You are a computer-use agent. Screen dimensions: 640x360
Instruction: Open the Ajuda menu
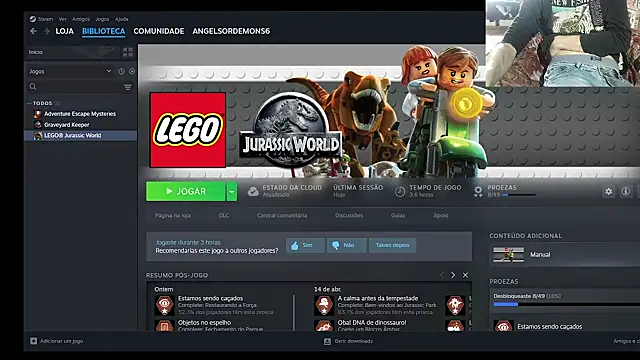(121, 19)
